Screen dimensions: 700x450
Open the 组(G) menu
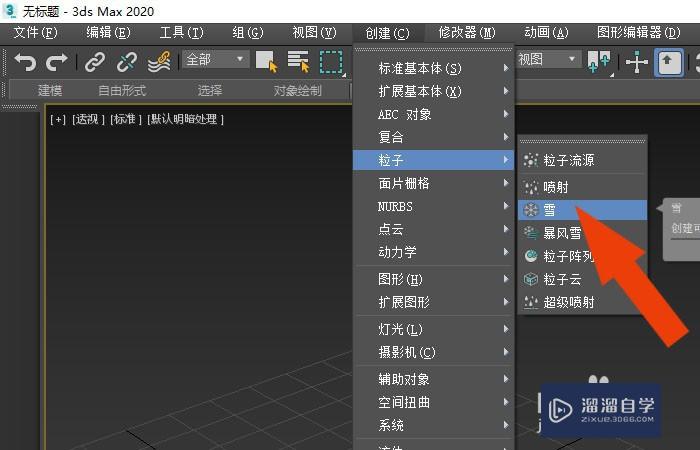click(248, 33)
